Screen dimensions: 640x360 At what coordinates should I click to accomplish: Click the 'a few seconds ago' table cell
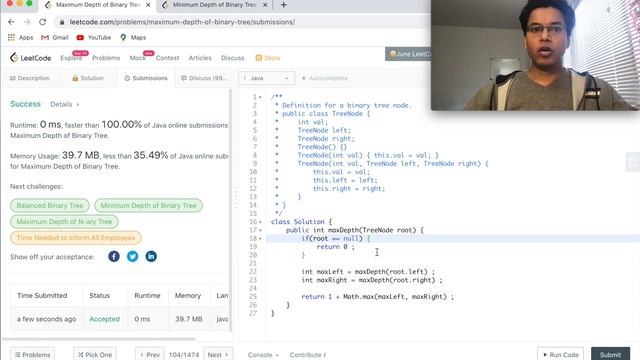click(47, 319)
